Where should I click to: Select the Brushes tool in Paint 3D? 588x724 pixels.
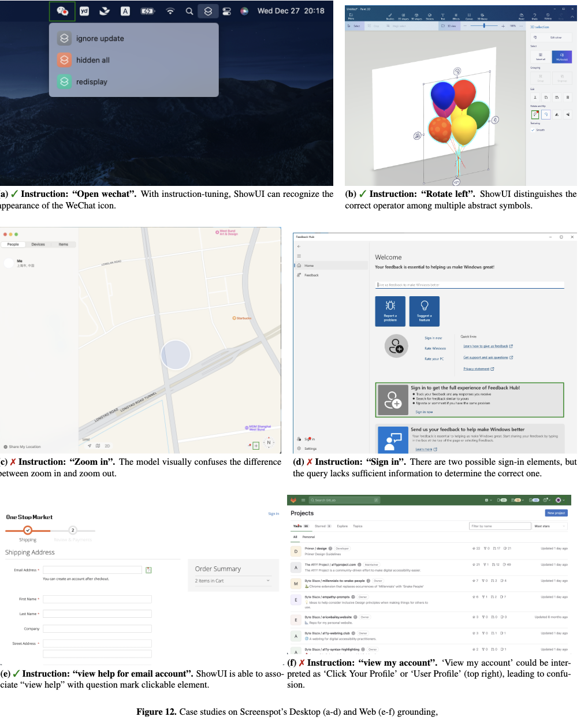[390, 17]
